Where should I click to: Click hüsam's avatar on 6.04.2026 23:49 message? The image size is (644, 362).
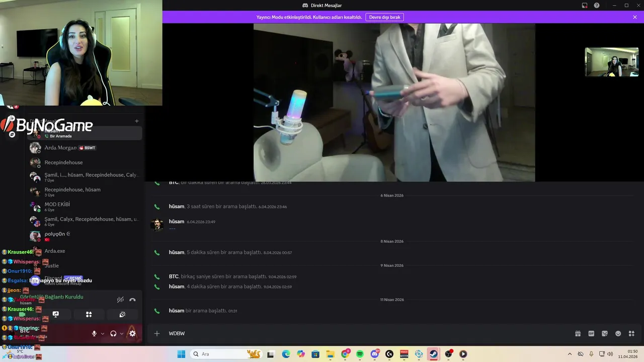(157, 224)
